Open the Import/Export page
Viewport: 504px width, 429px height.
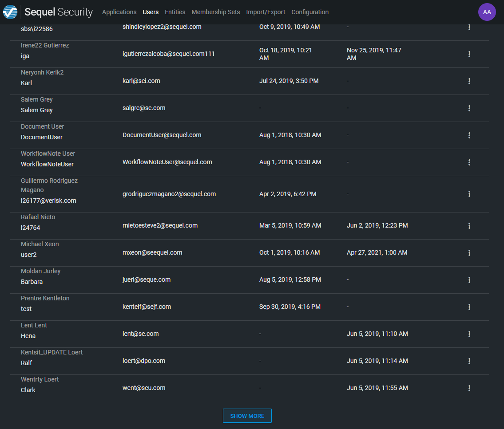[266, 12]
